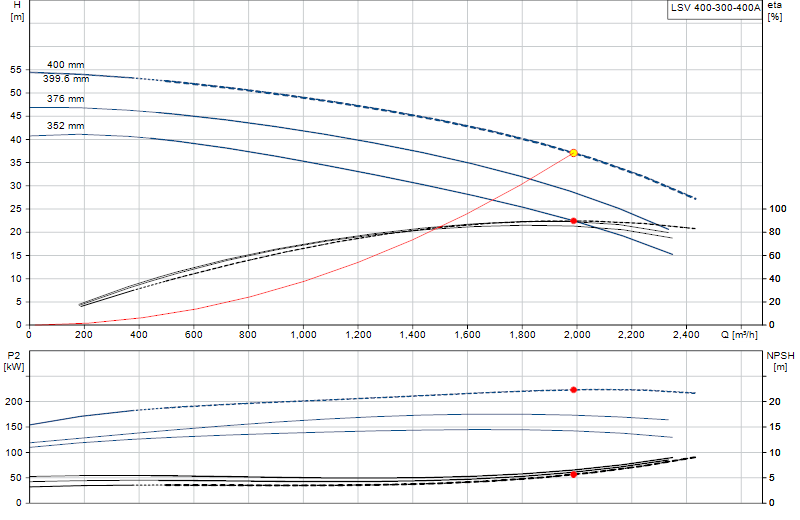
Task: Click the eta [%] axis title
Action: [x=774, y=11]
